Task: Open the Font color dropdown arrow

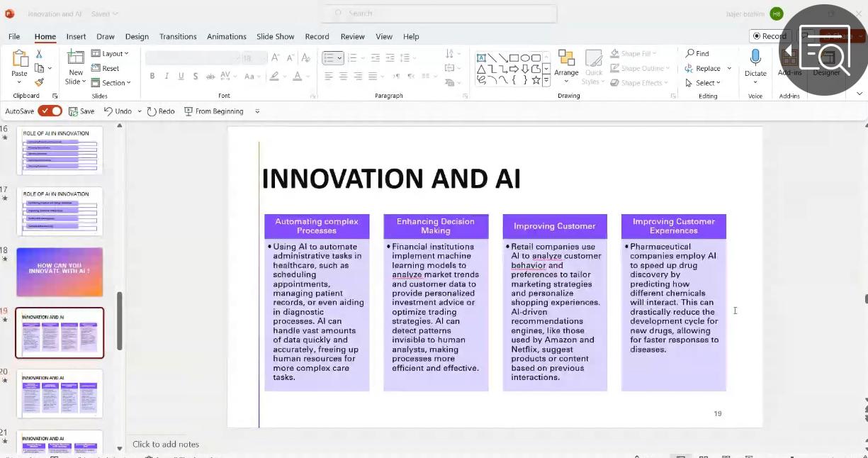Action: [x=308, y=77]
